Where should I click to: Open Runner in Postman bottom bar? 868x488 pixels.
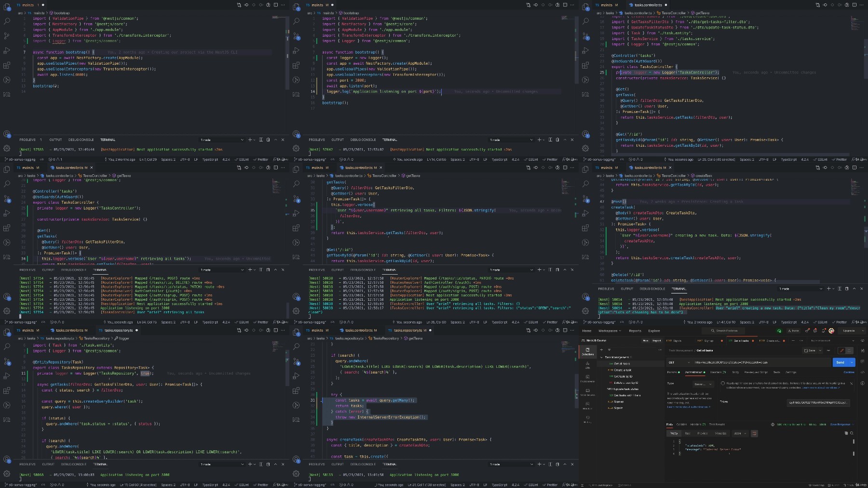click(834, 485)
